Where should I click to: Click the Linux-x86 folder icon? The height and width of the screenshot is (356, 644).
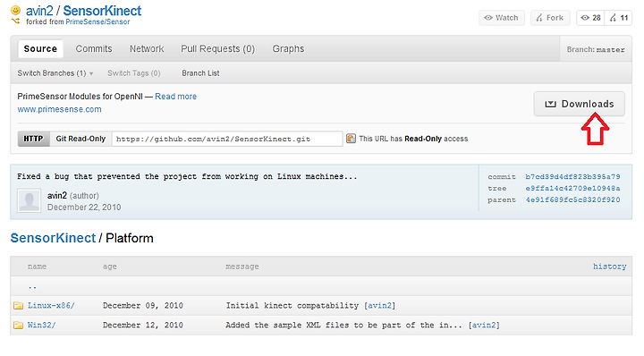click(18, 306)
